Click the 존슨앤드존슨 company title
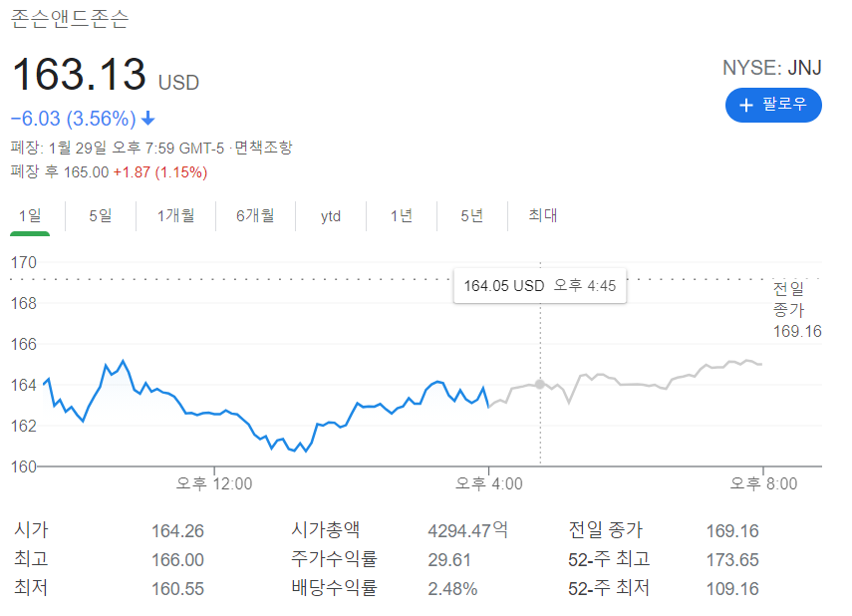This screenshot has width=852, height=616. click(x=70, y=19)
